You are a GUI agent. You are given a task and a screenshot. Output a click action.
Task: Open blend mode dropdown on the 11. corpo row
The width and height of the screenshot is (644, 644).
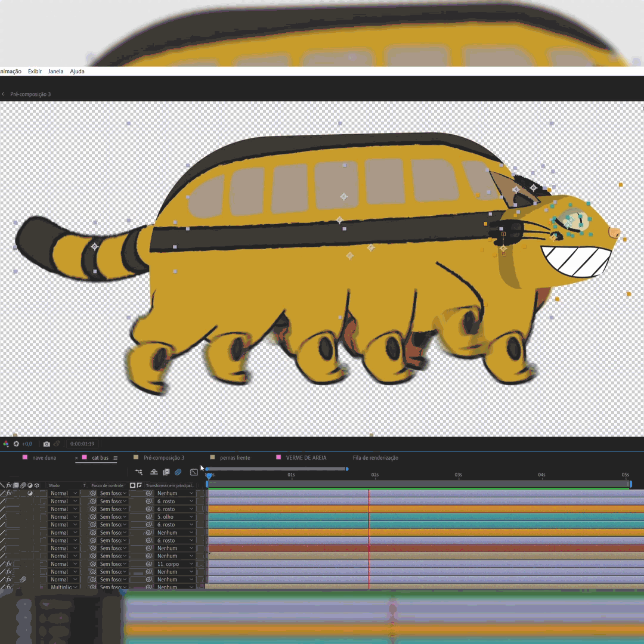(x=63, y=564)
